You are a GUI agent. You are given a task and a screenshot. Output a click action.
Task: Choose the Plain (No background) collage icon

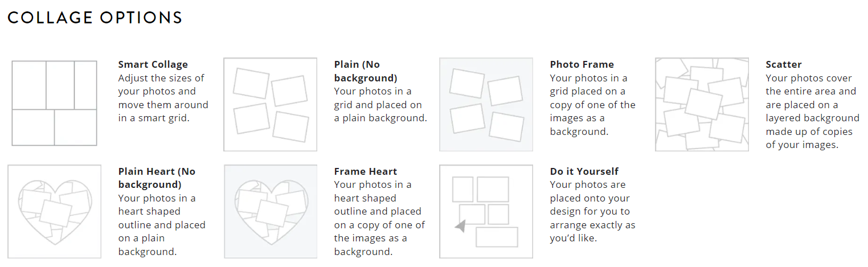270,104
